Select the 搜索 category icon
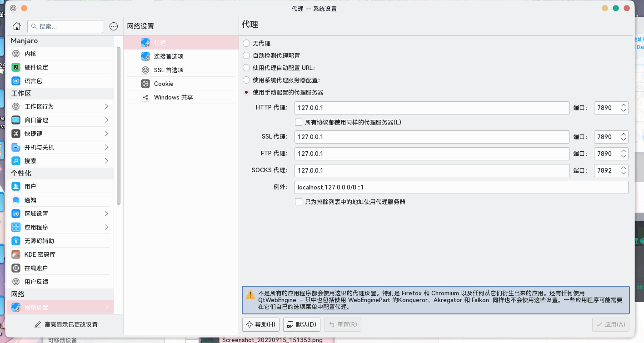This screenshot has height=343, width=644. (16, 161)
